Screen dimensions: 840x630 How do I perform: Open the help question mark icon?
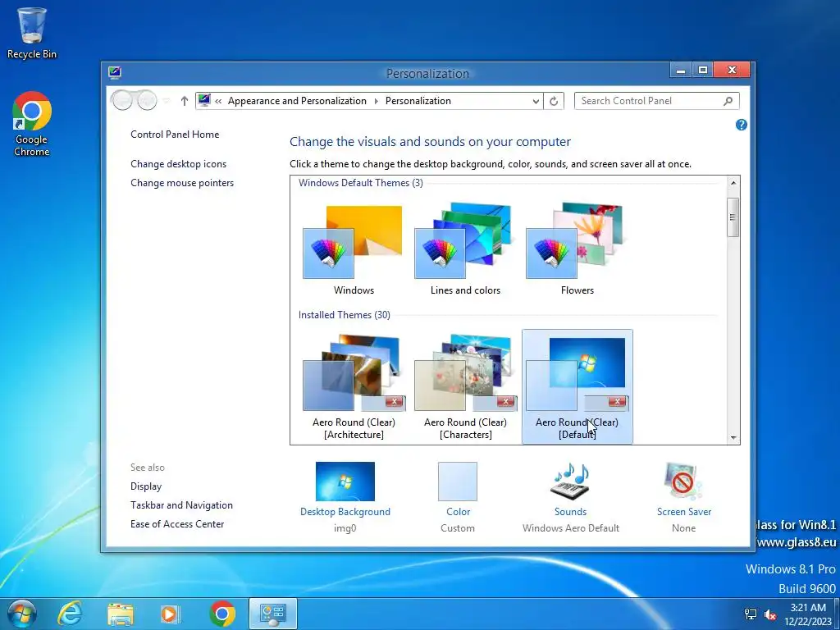(742, 125)
